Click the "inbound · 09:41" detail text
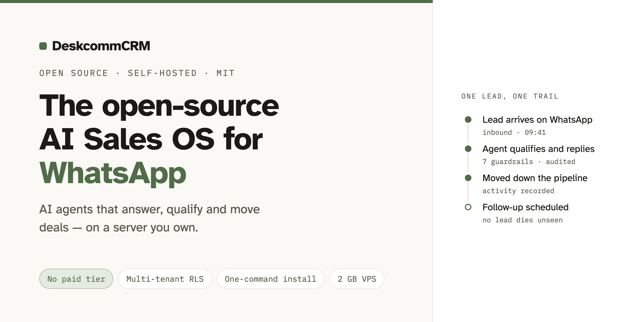This screenshot has width=644, height=322. [514, 133]
